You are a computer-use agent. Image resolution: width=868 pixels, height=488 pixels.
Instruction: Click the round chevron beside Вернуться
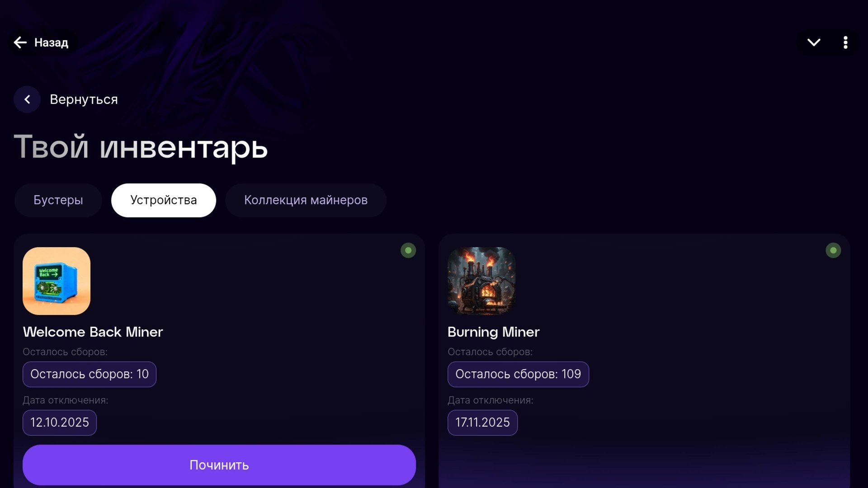[x=27, y=99]
